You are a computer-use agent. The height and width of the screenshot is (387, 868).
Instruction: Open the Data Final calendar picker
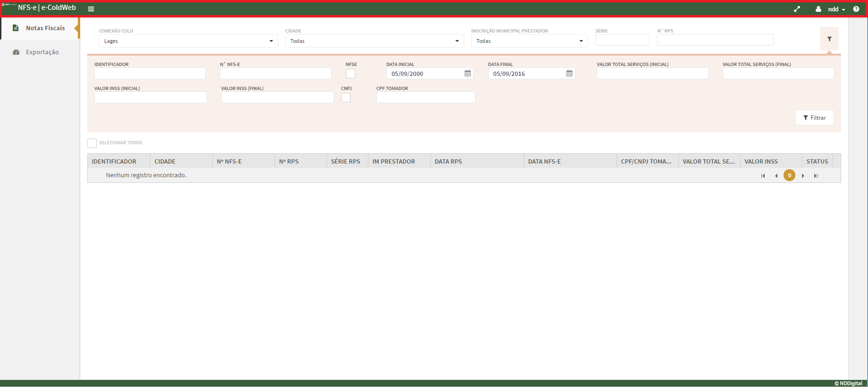coord(569,74)
